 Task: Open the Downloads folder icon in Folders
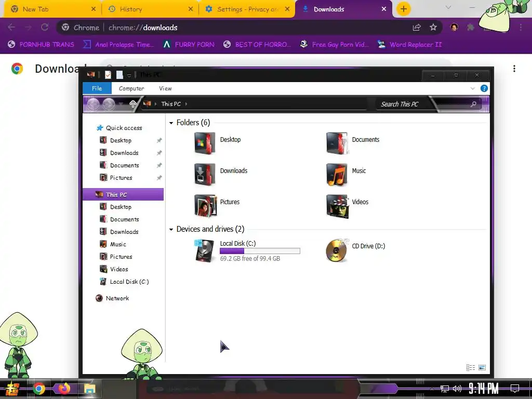(x=205, y=175)
